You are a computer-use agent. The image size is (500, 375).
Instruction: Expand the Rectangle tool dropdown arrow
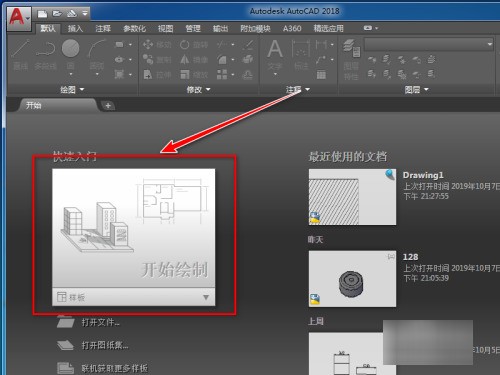[x=130, y=44]
